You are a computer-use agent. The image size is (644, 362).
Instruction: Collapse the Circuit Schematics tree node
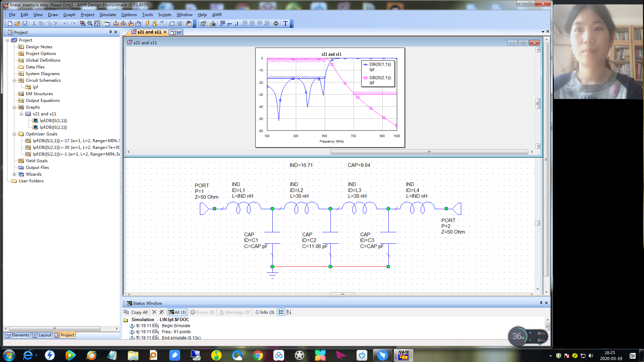14,80
